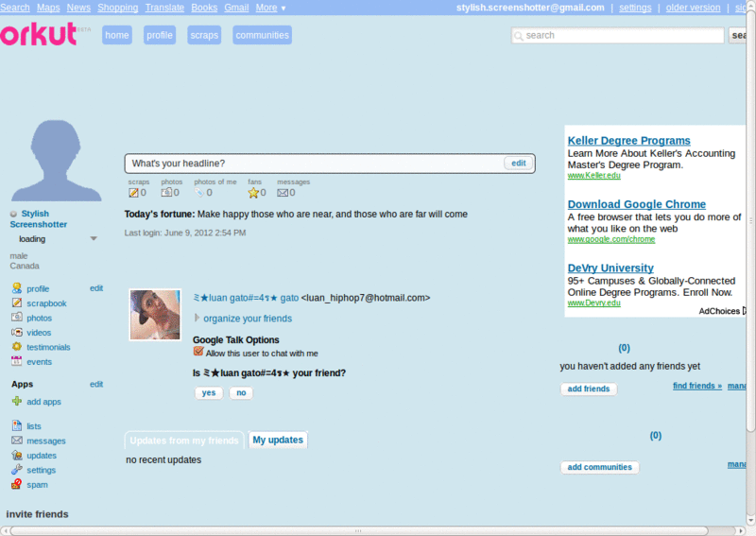Open Gmail link in top bar
This screenshot has width=756, height=536.
(x=236, y=8)
